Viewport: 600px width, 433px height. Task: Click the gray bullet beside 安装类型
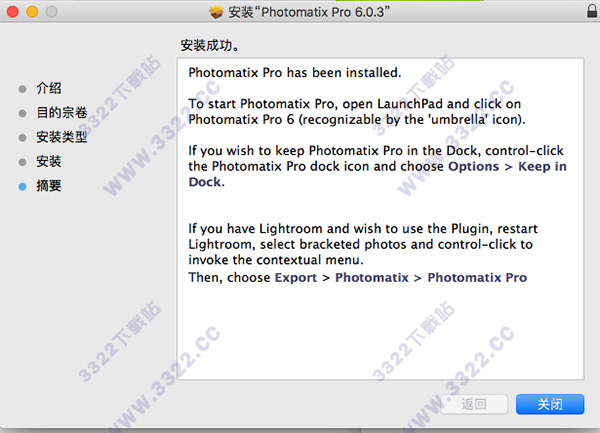pyautogui.click(x=23, y=138)
